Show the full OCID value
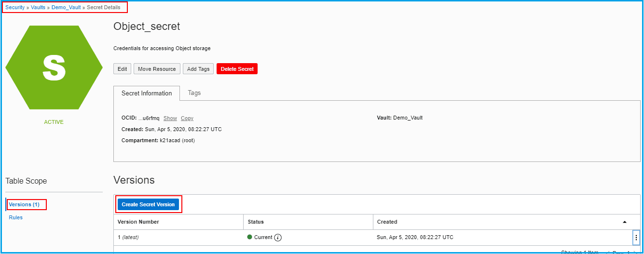Image resolution: width=644 pixels, height=254 pixels. [170, 119]
